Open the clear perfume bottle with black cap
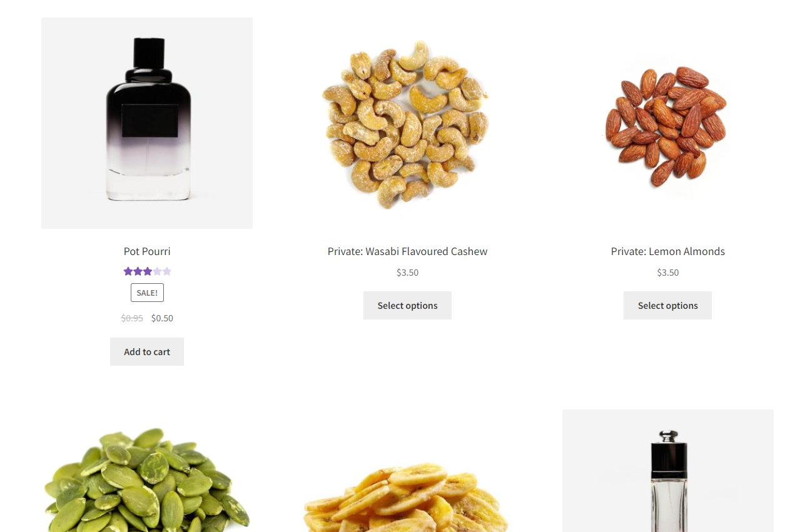This screenshot has width=795, height=532. coord(667,471)
